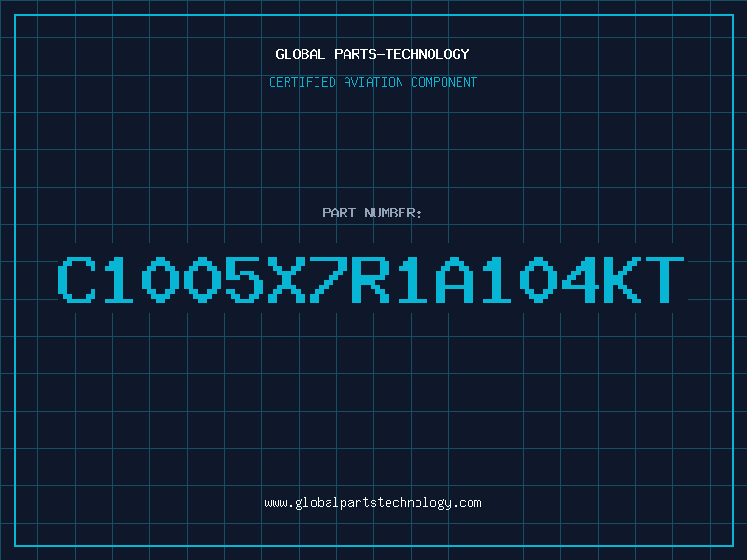Click the PART NUMBER: label

click(x=373, y=213)
